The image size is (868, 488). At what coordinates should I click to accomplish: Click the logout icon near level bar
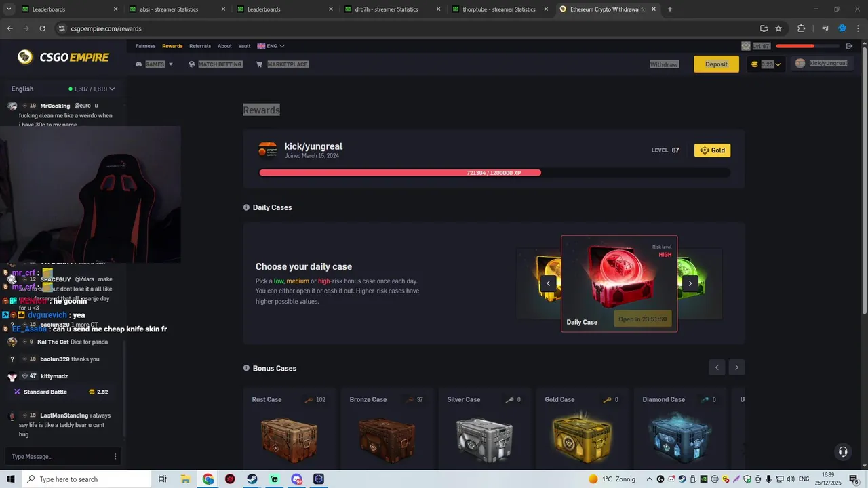point(850,46)
